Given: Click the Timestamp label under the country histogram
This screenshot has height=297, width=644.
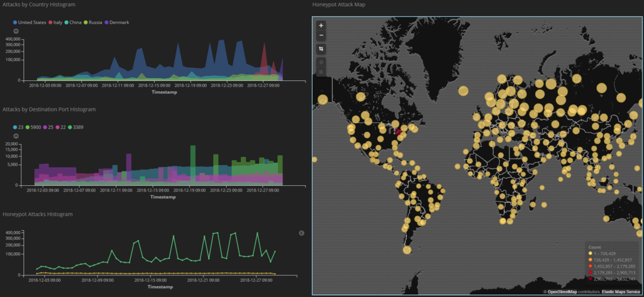Looking at the screenshot, I should tap(165, 92).
